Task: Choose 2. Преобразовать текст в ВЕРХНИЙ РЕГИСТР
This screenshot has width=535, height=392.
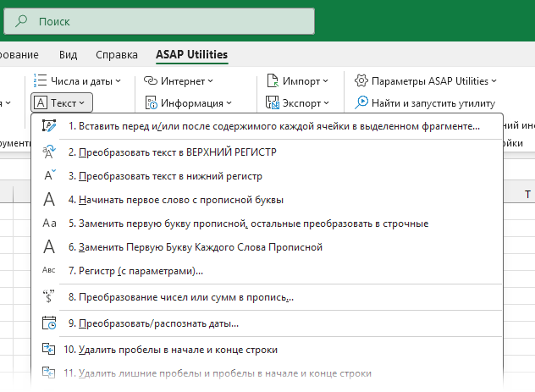Action: click(267, 152)
